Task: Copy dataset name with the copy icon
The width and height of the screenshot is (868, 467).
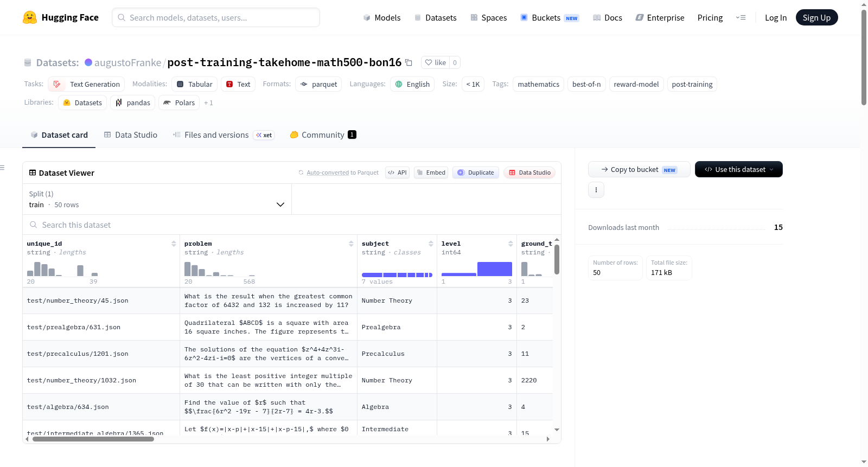Action: [409, 62]
